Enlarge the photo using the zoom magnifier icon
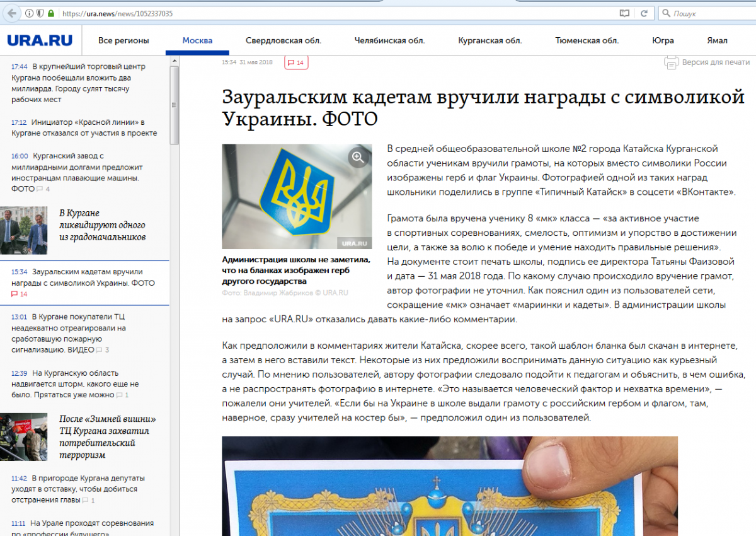This screenshot has width=756, height=536. [x=358, y=158]
